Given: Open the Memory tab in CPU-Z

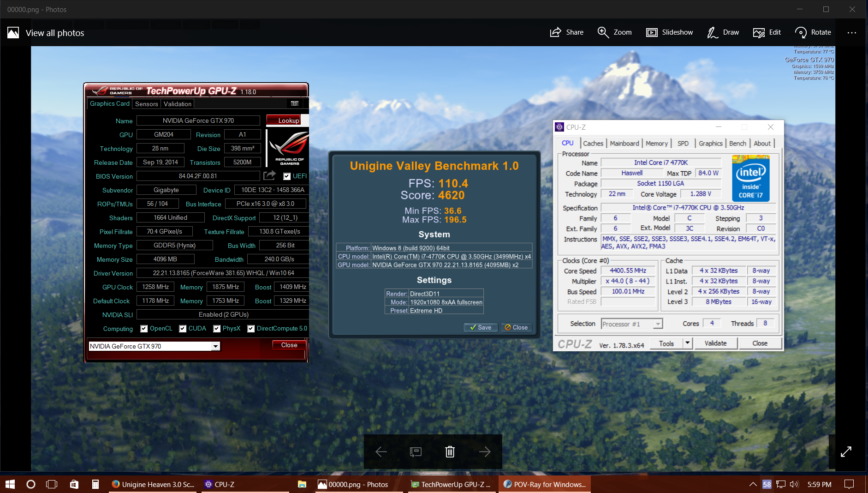Looking at the screenshot, I should (657, 144).
